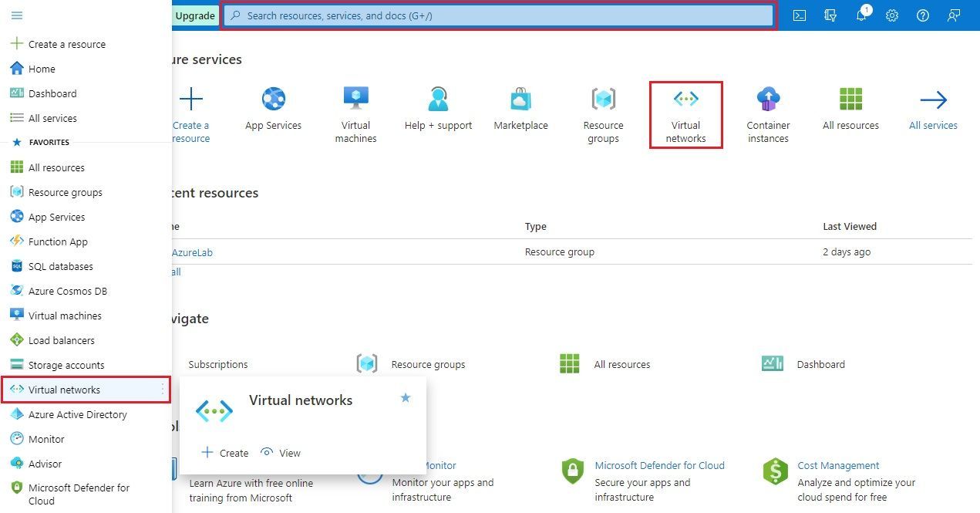Open the AzureLab recent resource
This screenshot has width=980, height=513.
tap(192, 251)
